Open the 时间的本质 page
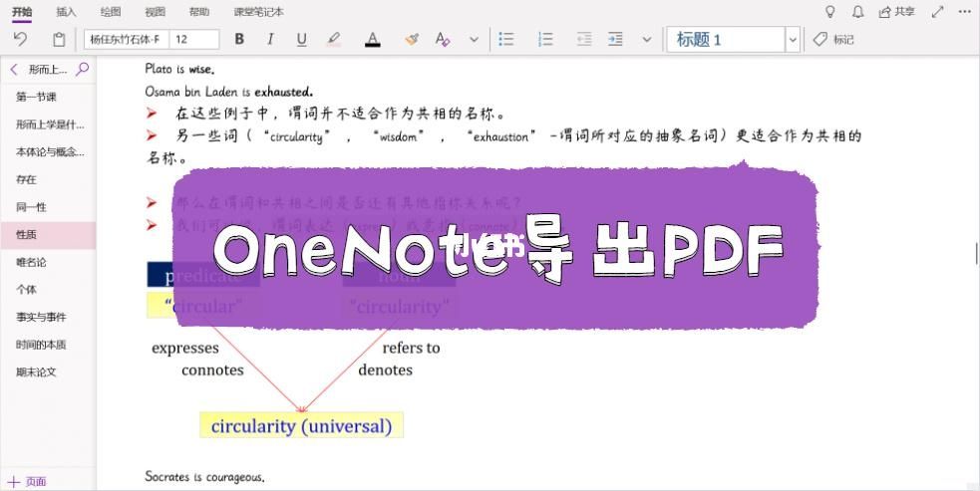This screenshot has width=980, height=491. pos(48,345)
